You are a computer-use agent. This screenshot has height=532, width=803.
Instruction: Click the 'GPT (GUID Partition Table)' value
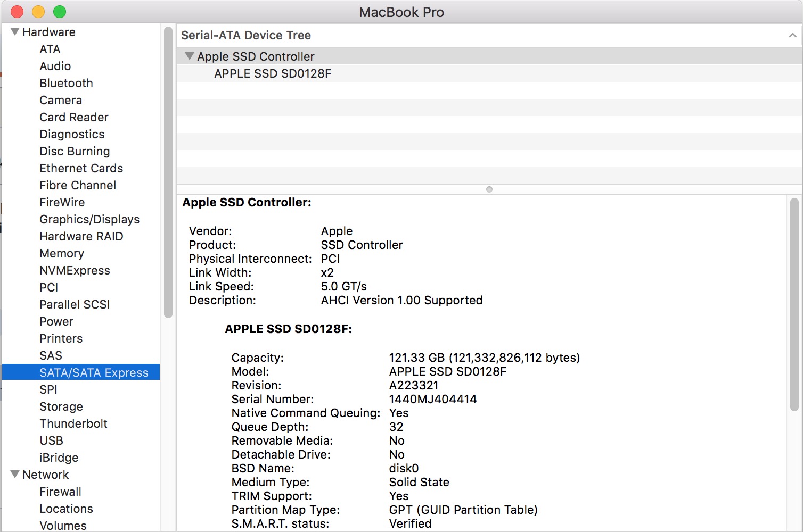coord(463,510)
